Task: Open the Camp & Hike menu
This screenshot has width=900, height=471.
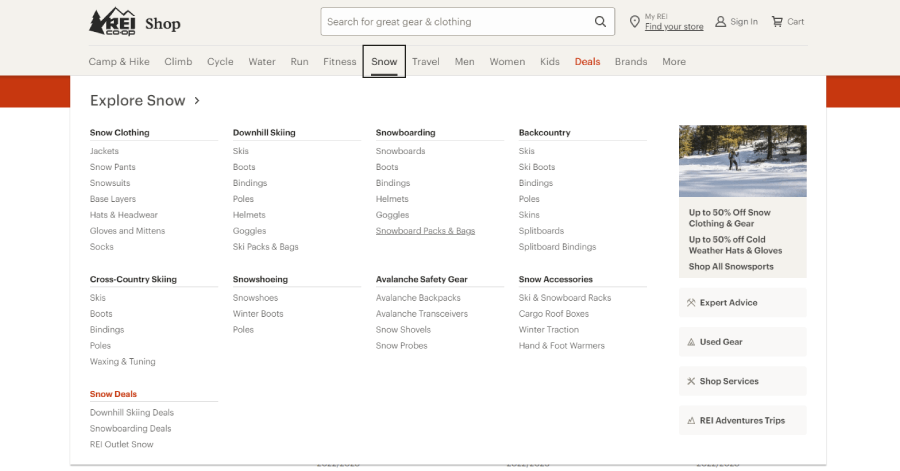Action: point(119,62)
